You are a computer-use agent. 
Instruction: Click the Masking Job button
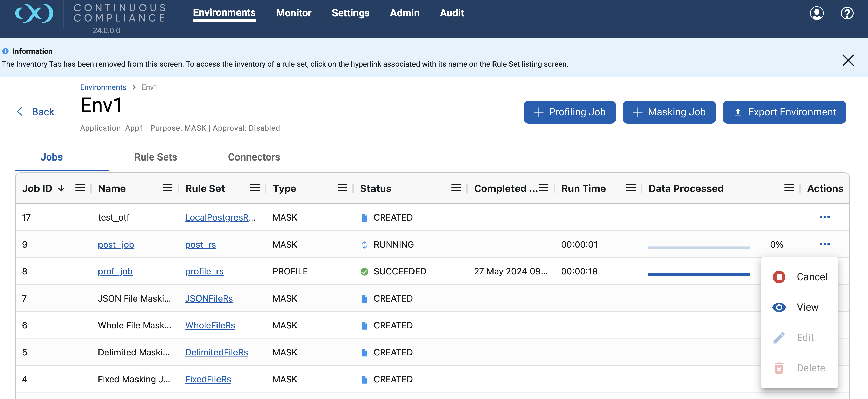[x=669, y=112]
